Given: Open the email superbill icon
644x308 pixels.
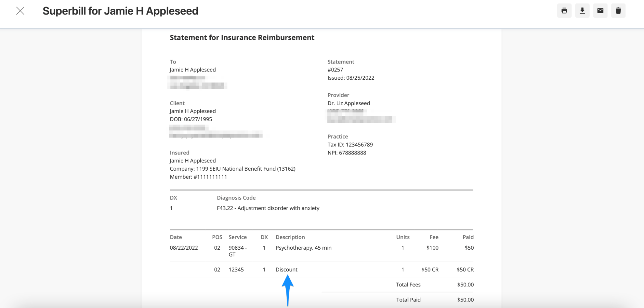Looking at the screenshot, I should coord(600,11).
